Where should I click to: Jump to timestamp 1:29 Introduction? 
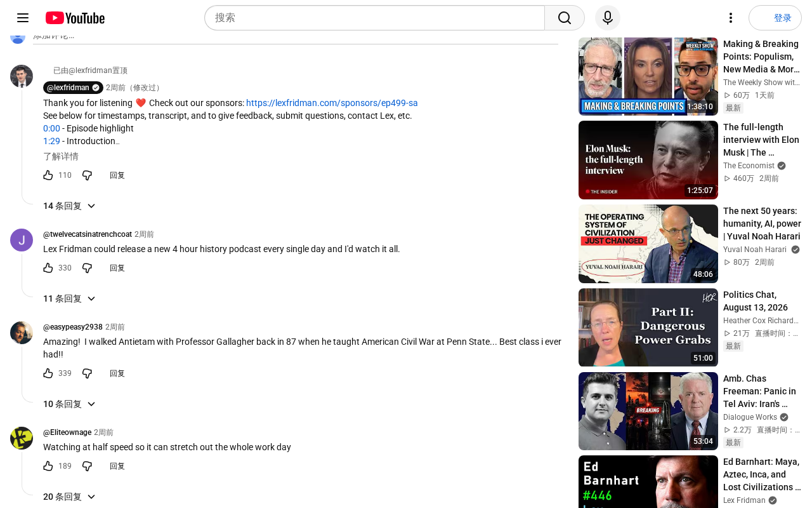click(x=51, y=141)
